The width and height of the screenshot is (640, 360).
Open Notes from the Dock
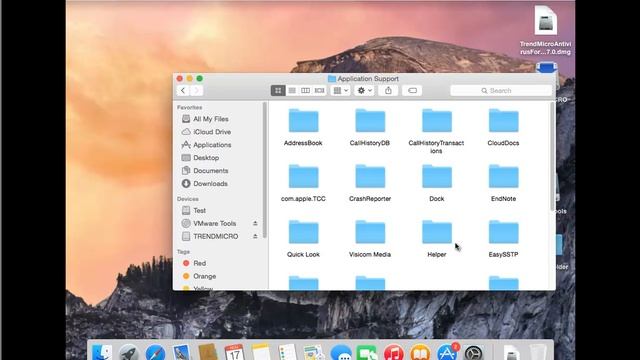[261, 352]
